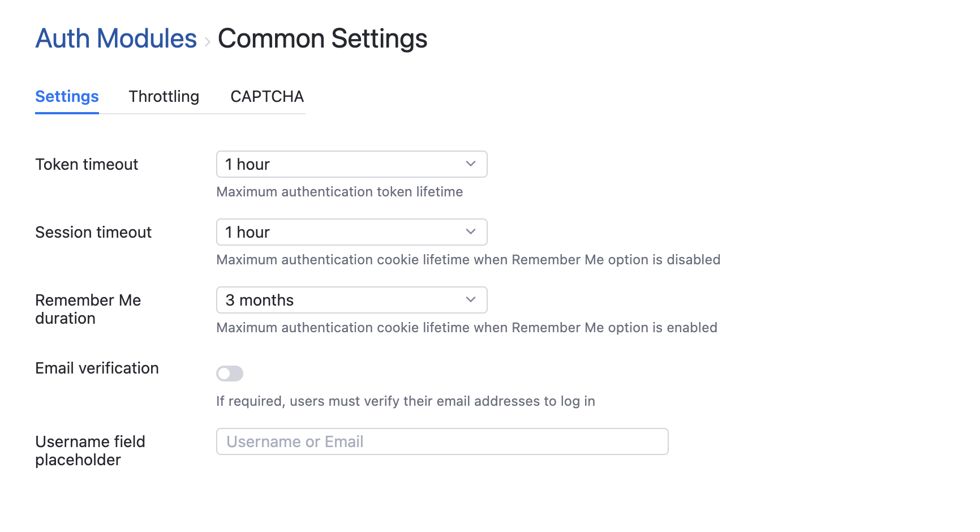Open the CAPTCHA tab
The image size is (980, 532).
(267, 96)
